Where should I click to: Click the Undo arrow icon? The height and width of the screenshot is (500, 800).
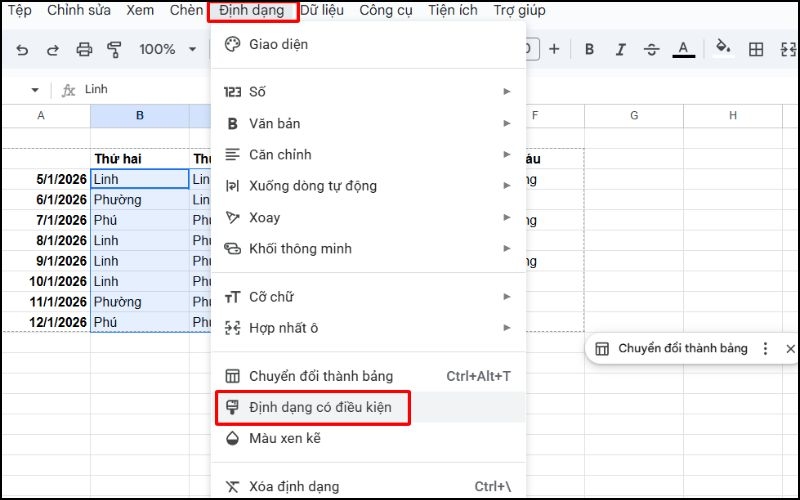22,49
